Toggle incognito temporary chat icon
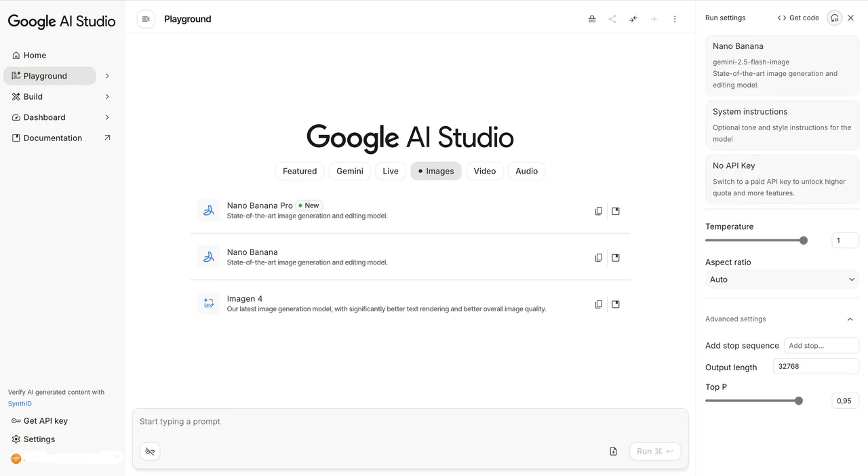 [x=592, y=19]
